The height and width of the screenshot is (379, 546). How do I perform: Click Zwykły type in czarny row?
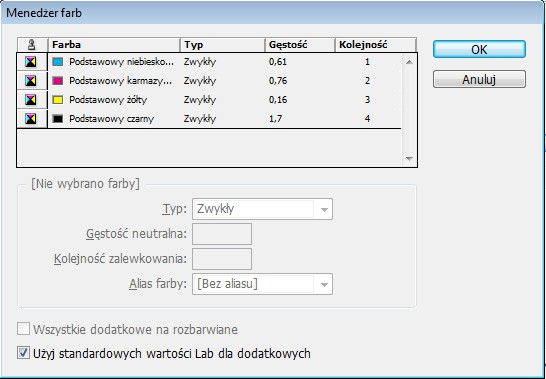pyautogui.click(x=200, y=119)
